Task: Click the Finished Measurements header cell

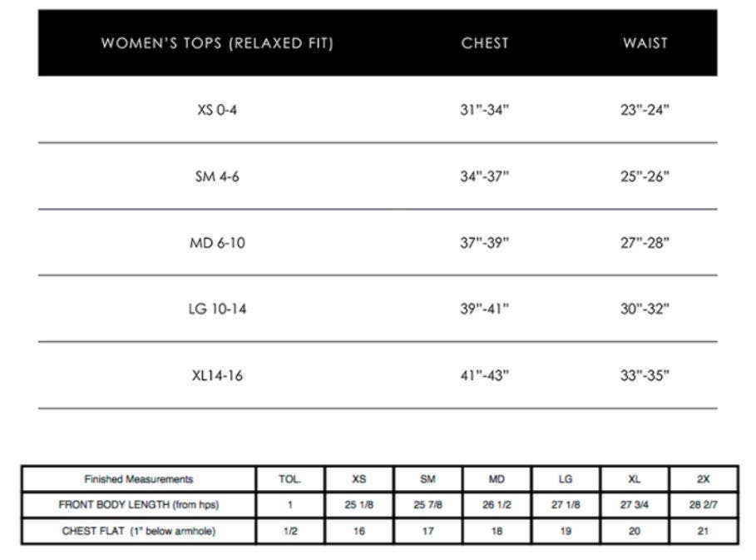Action: pyautogui.click(x=139, y=479)
